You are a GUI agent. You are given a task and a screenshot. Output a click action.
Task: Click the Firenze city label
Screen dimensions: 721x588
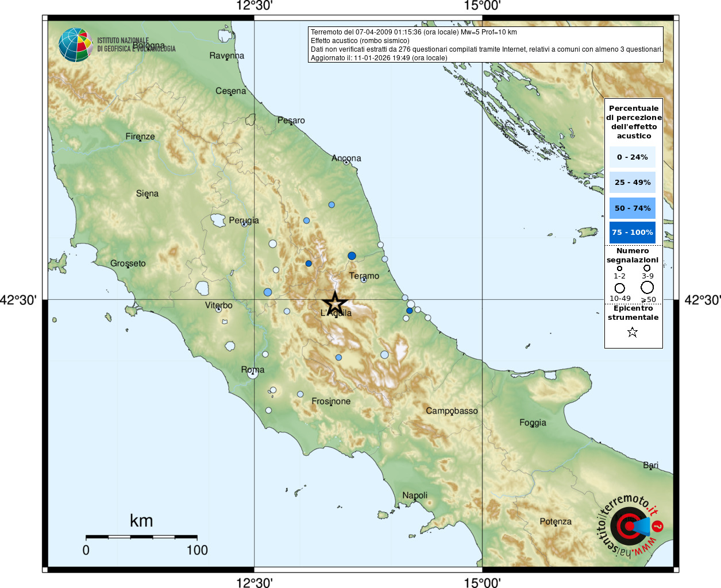pos(140,137)
